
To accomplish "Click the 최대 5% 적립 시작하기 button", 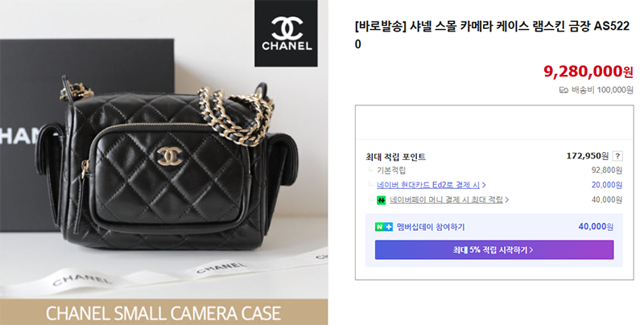I will [494, 250].
